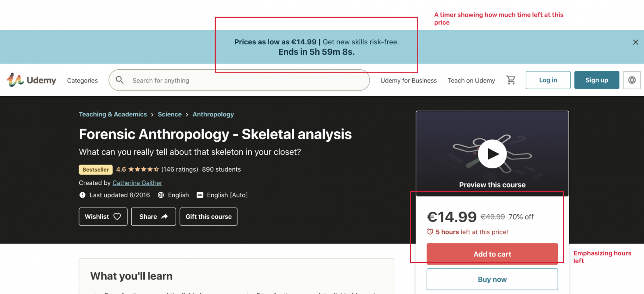
Task: Click the Share arrow icon
Action: 164,216
